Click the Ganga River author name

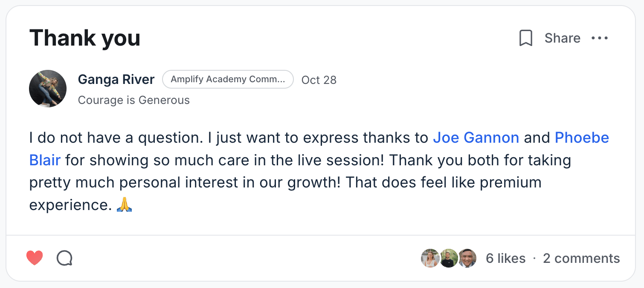pos(116,80)
